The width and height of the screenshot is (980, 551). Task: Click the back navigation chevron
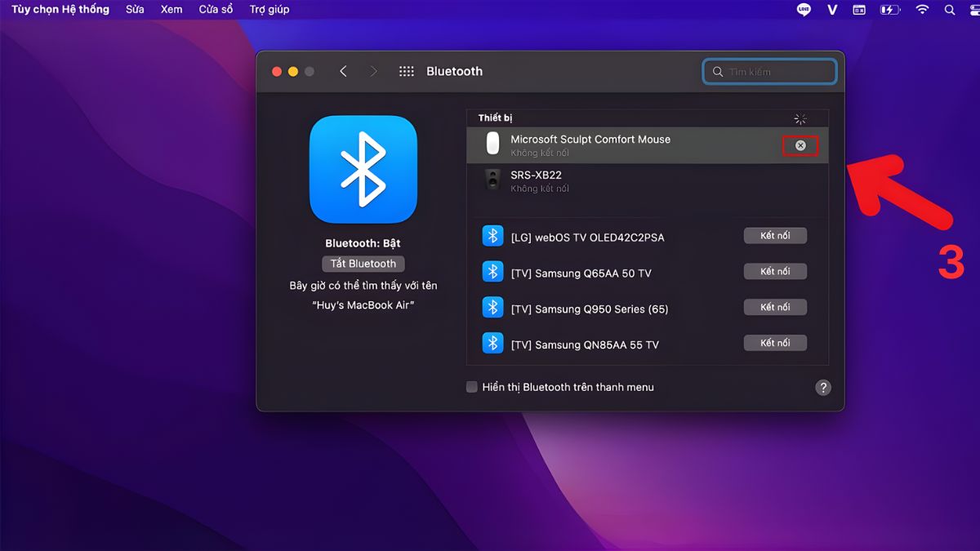(x=343, y=72)
